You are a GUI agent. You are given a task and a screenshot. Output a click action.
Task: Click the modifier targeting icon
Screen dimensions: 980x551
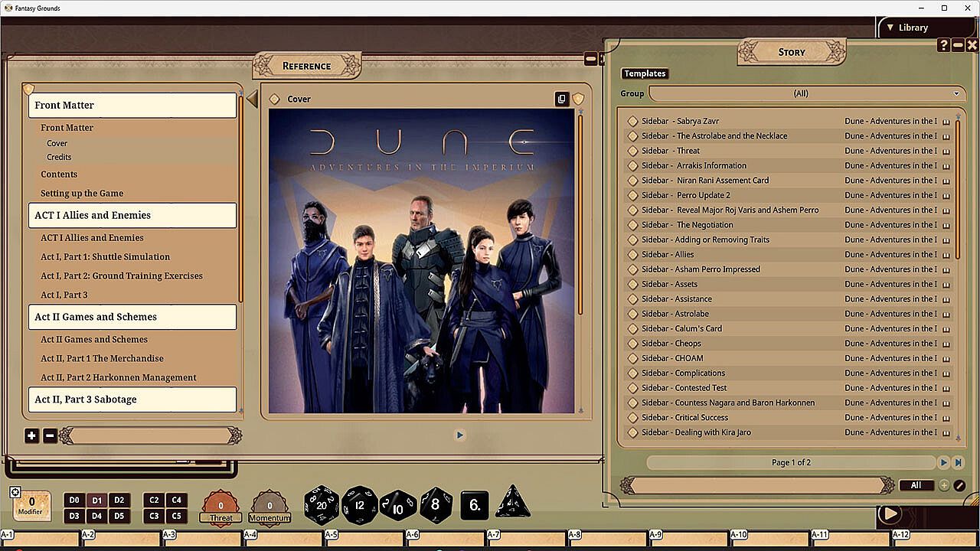click(x=15, y=492)
